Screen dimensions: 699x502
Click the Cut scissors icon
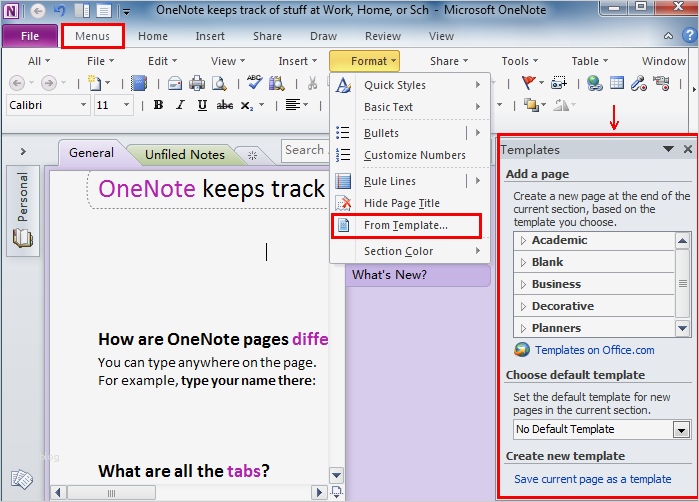(312, 83)
